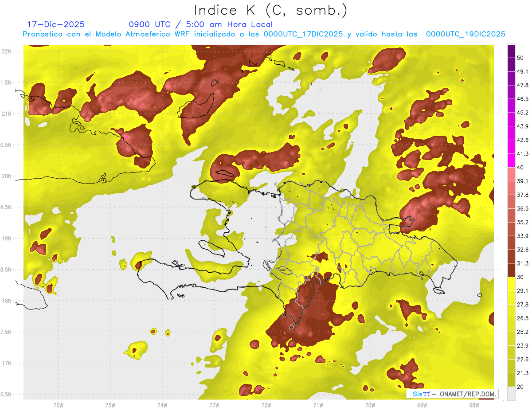The height and width of the screenshot is (411, 532).
Task: Click the dark brown swatch between 30 and 31.3
Action: pyautogui.click(x=512, y=270)
